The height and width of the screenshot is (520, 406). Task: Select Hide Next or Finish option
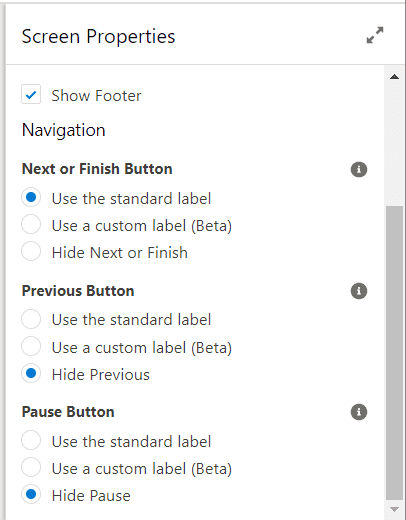[x=31, y=251]
